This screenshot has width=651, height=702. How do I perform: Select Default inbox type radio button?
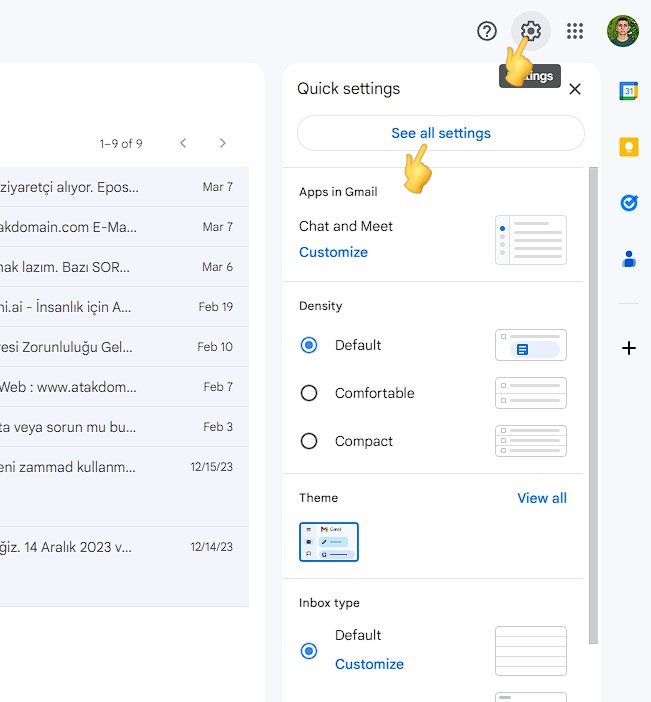309,651
